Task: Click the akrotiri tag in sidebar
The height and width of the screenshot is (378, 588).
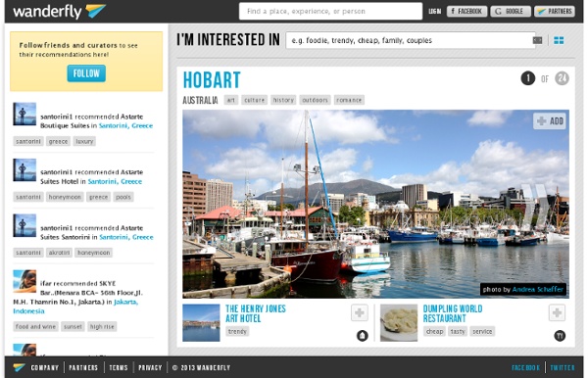Action: click(x=59, y=253)
